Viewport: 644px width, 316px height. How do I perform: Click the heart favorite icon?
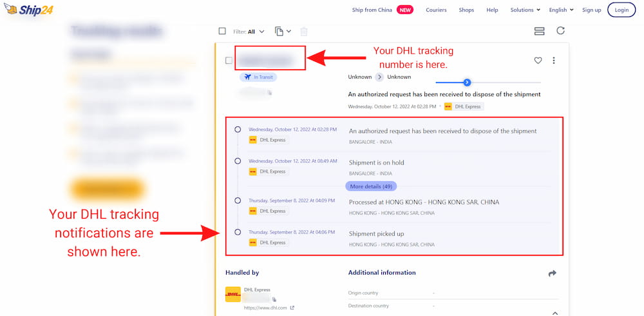pyautogui.click(x=538, y=61)
